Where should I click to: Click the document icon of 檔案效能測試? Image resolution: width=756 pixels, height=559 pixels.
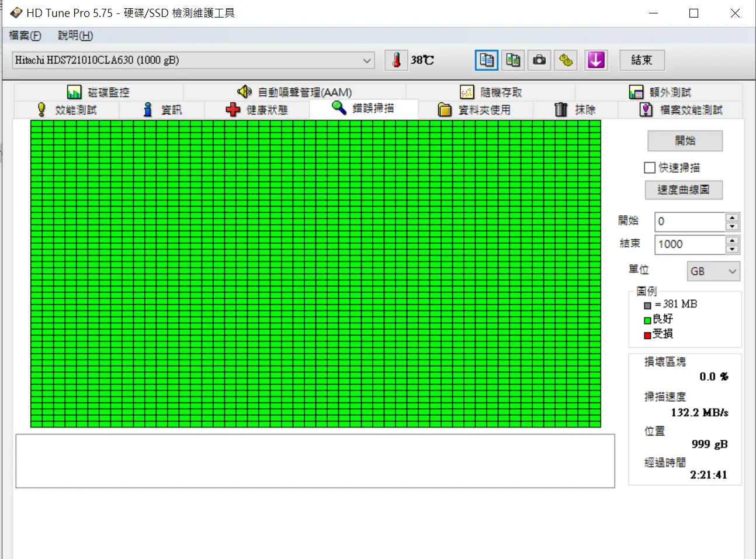click(x=646, y=109)
